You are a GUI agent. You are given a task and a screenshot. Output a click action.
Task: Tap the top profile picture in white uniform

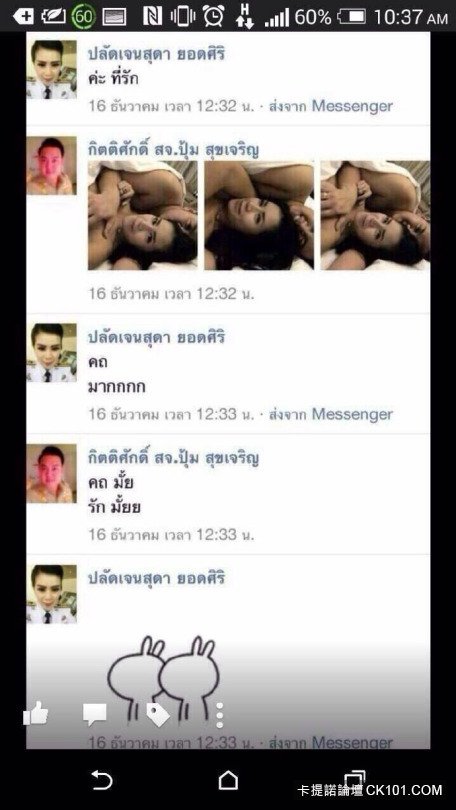click(51, 69)
